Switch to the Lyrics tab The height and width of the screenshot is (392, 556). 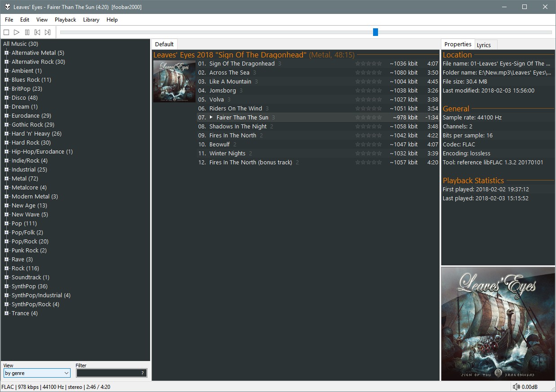click(x=486, y=45)
